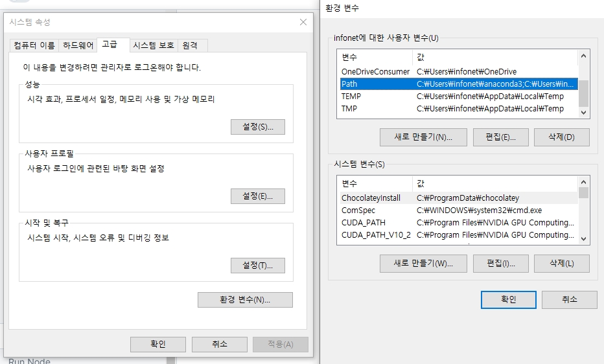
Task: Confirm environment variables with 확인 button
Action: (508, 300)
